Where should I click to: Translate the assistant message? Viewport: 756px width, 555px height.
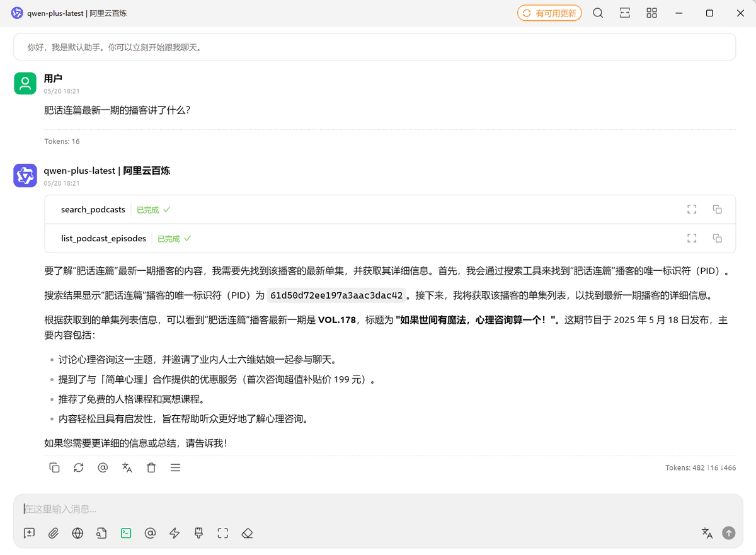(127, 467)
